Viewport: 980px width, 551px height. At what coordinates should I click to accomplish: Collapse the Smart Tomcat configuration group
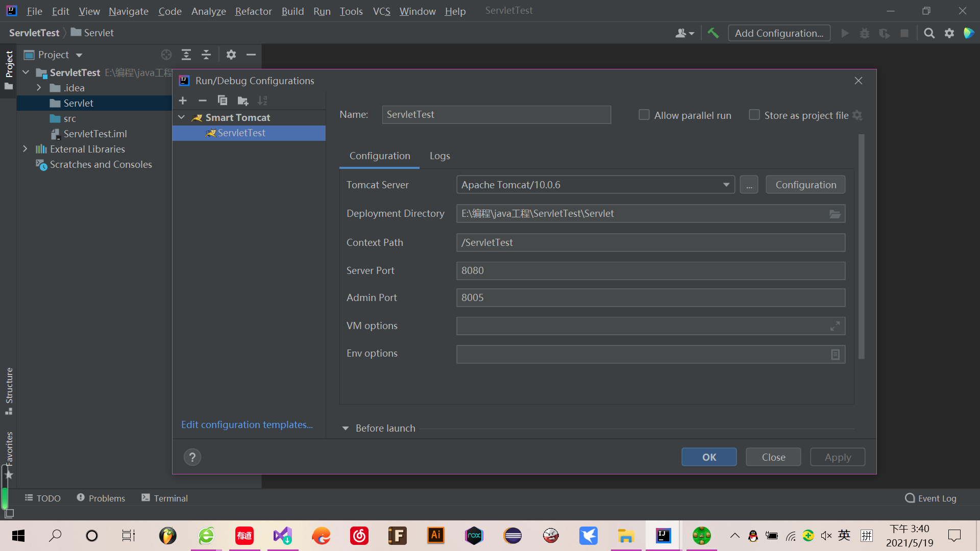coord(181,117)
